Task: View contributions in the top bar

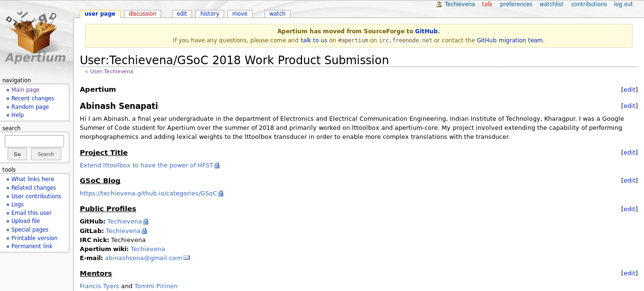Action: pos(589,4)
